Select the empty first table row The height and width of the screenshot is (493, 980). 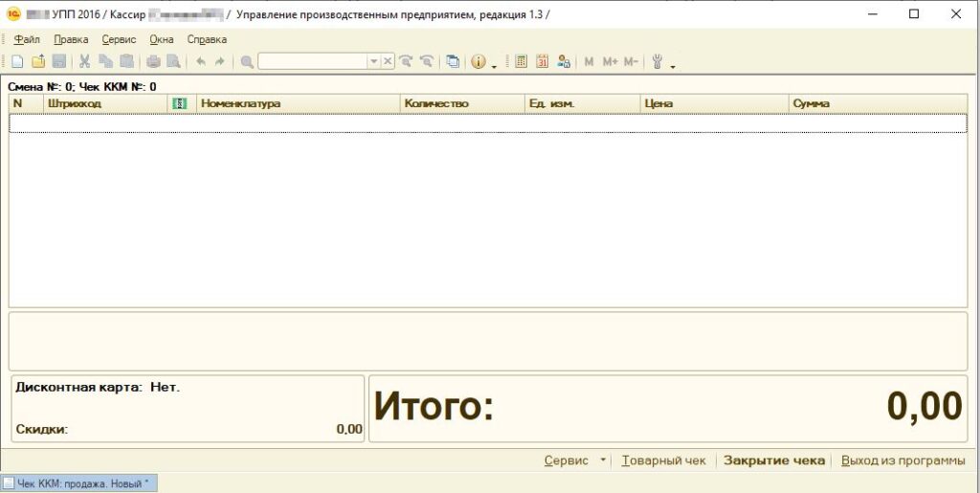click(x=488, y=123)
